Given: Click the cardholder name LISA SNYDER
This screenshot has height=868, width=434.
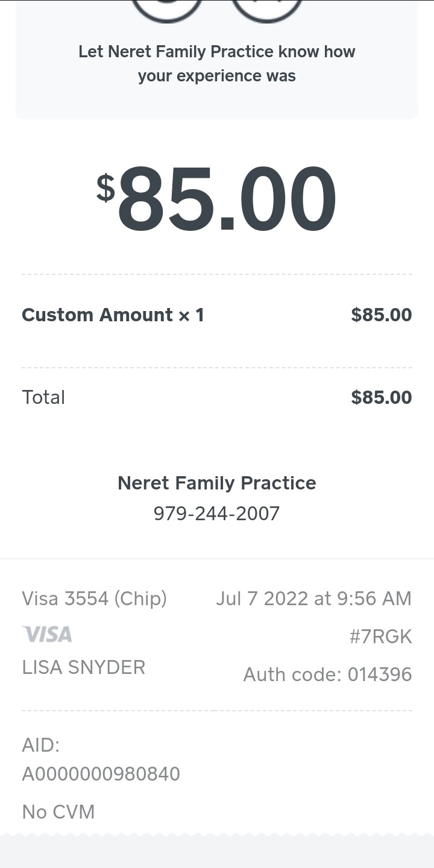Looking at the screenshot, I should click(84, 667).
